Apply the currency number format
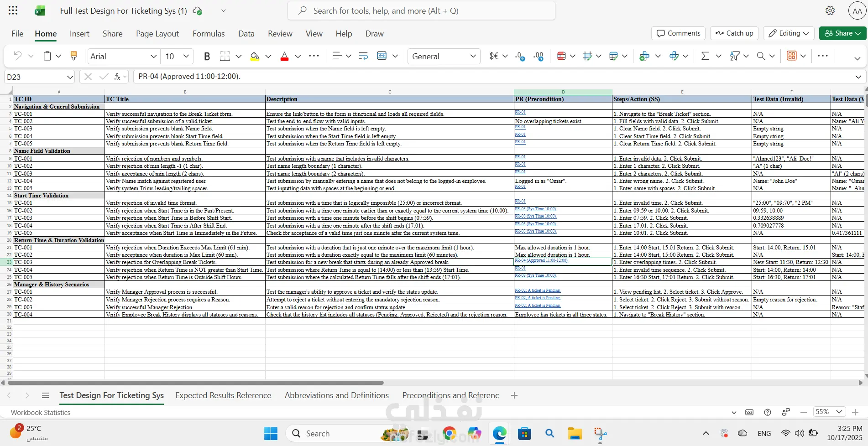 click(494, 56)
